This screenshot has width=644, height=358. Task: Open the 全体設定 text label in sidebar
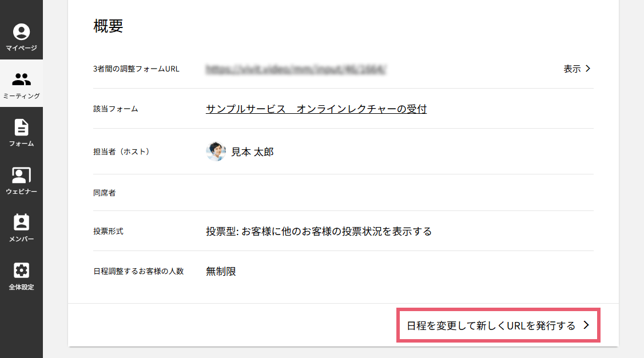click(21, 287)
